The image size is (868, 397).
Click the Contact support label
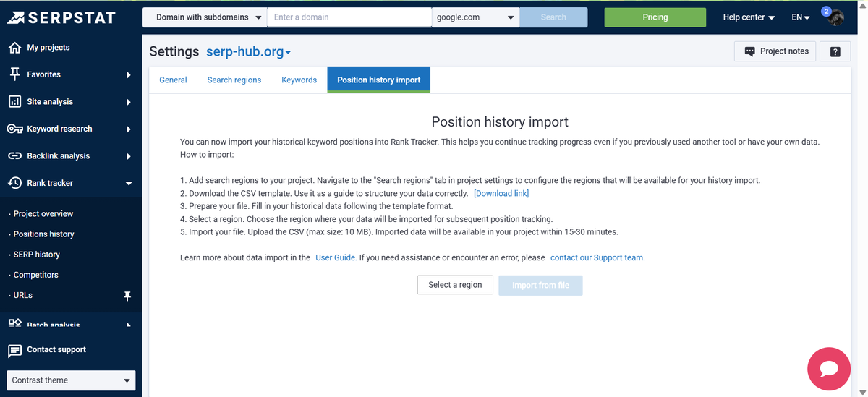pos(56,350)
